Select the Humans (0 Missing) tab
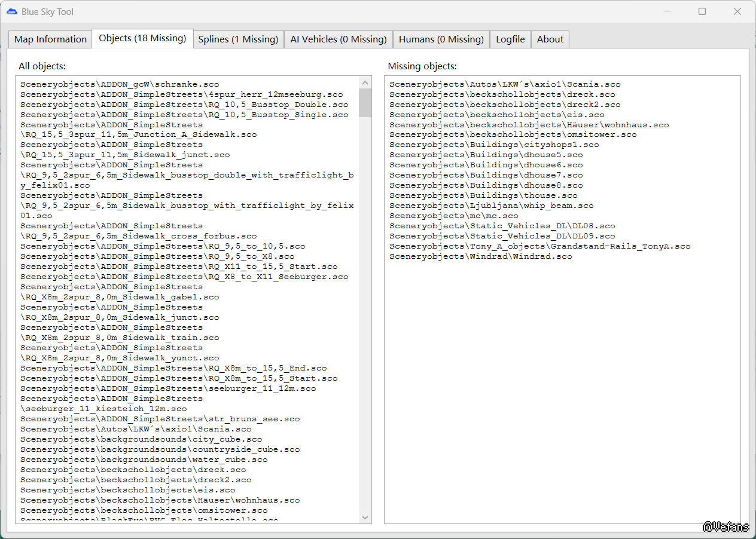This screenshot has width=756, height=539. (441, 39)
